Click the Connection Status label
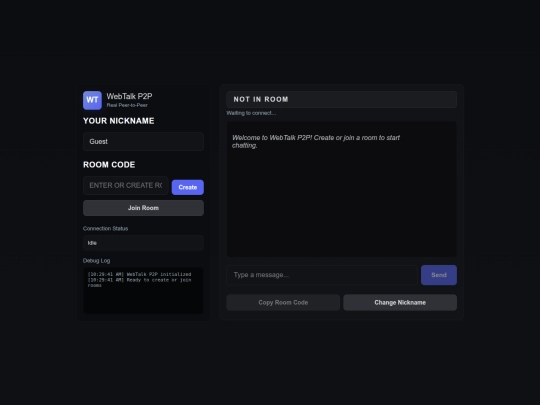 [x=105, y=229]
